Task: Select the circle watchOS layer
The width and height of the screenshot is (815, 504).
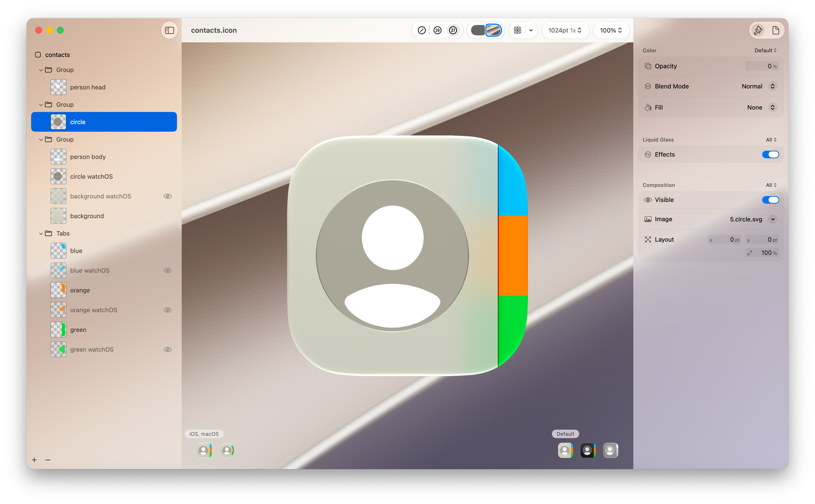Action: [x=104, y=177]
